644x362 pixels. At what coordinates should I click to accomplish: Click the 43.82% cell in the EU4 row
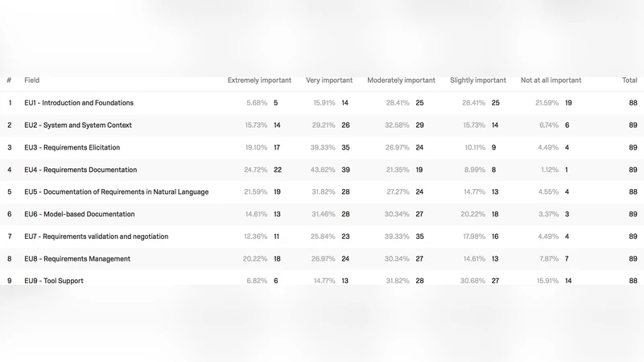click(x=324, y=170)
